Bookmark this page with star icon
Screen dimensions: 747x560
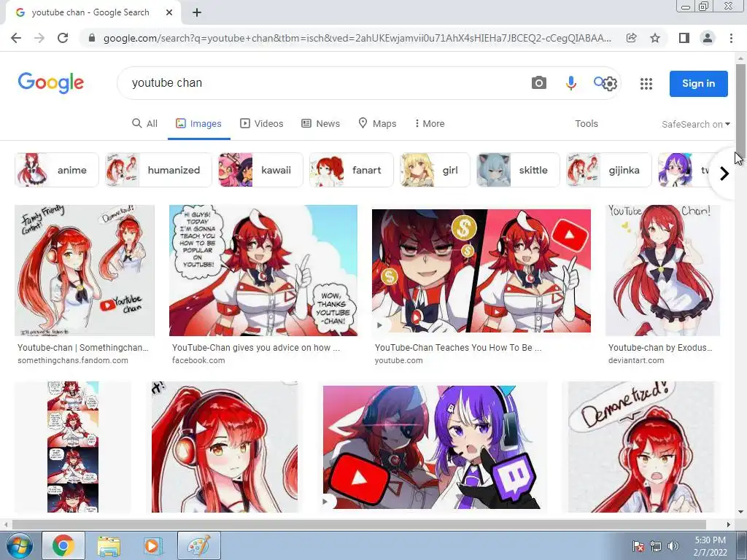655,38
